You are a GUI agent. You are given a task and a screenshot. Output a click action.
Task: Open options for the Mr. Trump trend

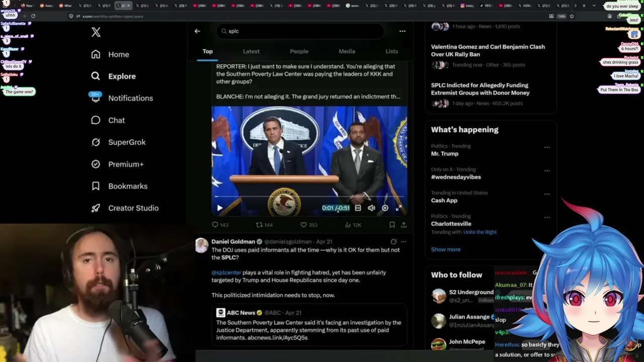(x=547, y=147)
